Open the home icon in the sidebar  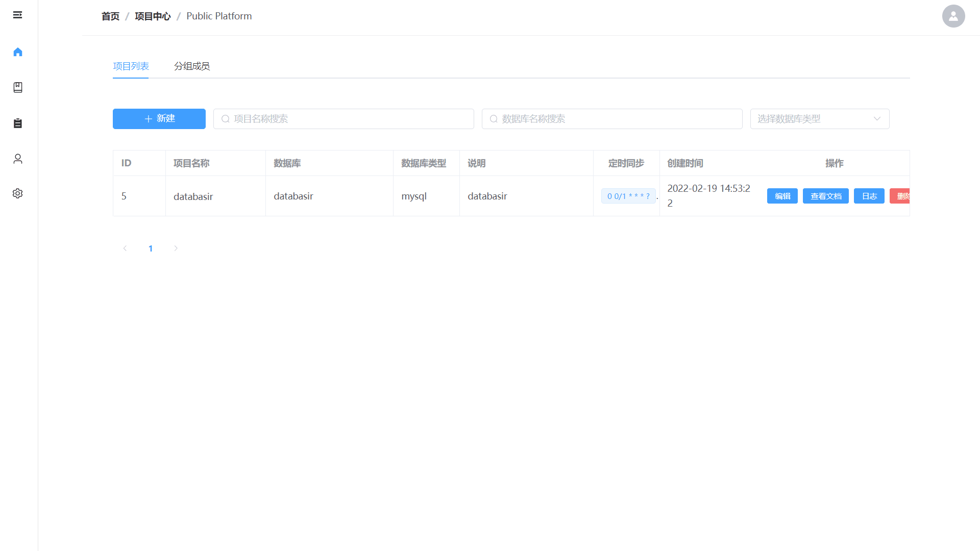[18, 52]
